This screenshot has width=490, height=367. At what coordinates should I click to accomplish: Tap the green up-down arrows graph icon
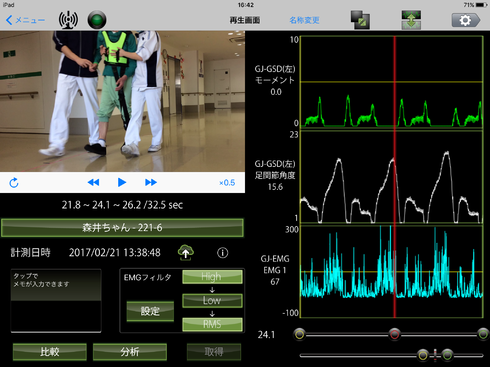click(411, 20)
